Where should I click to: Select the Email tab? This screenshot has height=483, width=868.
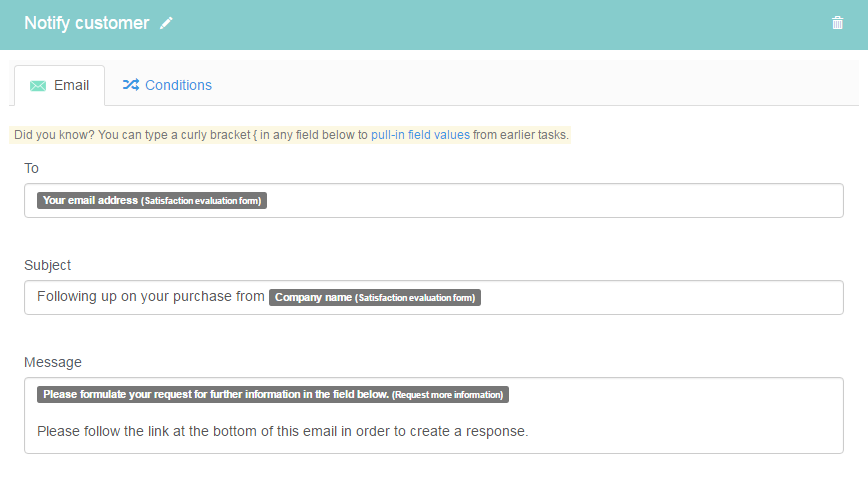pos(60,85)
